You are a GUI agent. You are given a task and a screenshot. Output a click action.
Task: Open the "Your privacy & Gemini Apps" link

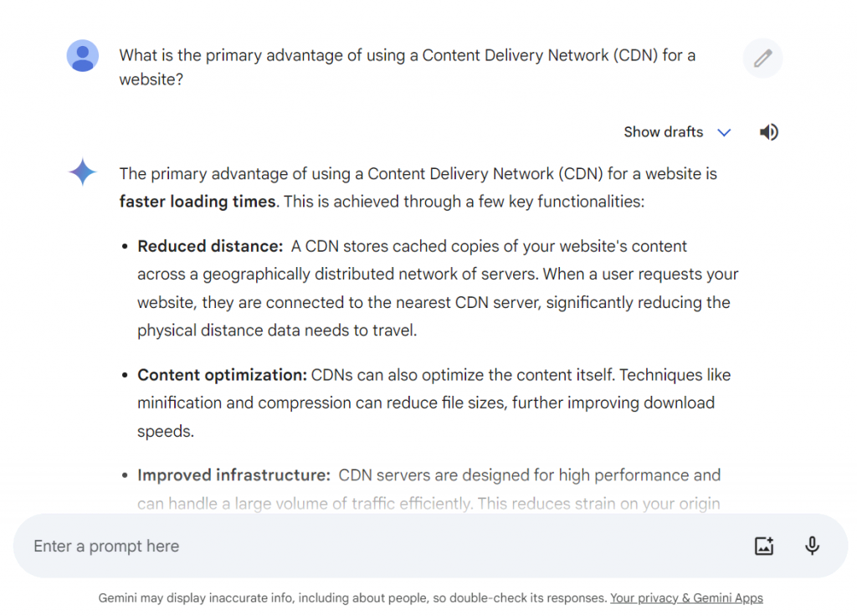(x=686, y=598)
